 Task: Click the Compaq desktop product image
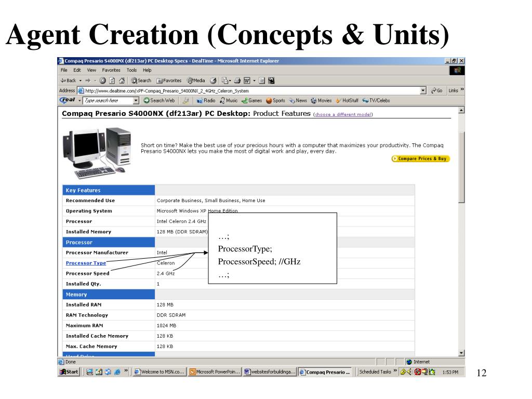click(97, 153)
